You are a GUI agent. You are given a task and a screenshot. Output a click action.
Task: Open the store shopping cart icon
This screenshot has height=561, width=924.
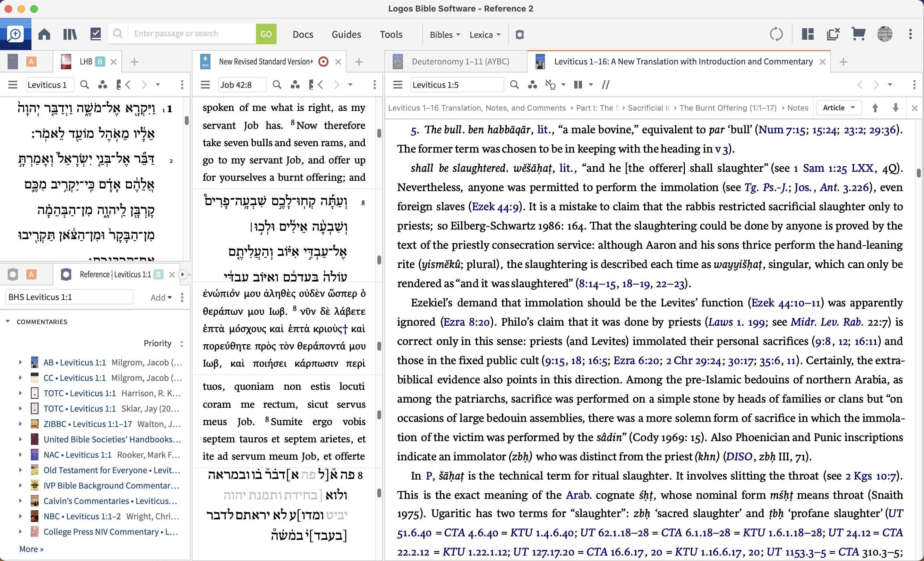point(858,34)
